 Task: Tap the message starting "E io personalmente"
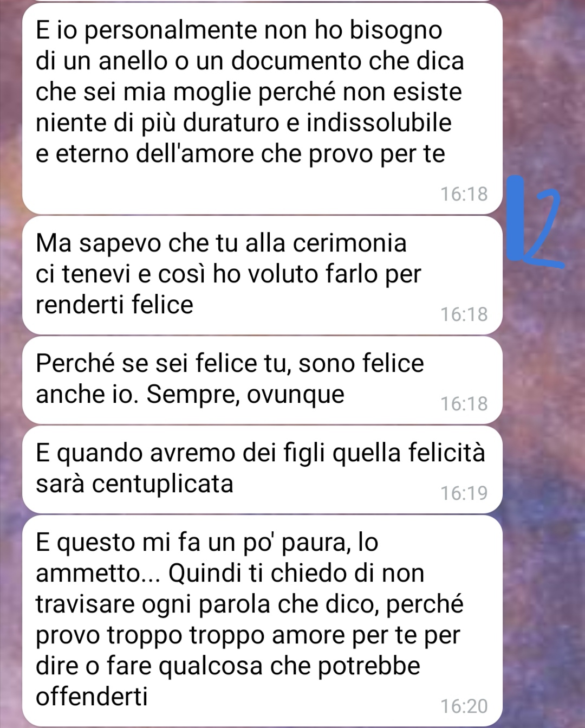[x=262, y=108]
